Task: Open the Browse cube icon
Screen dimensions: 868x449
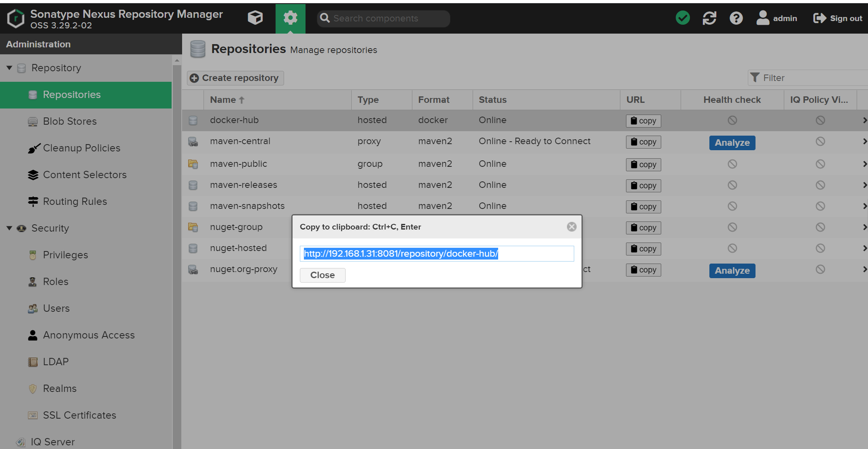Action: pyautogui.click(x=255, y=18)
